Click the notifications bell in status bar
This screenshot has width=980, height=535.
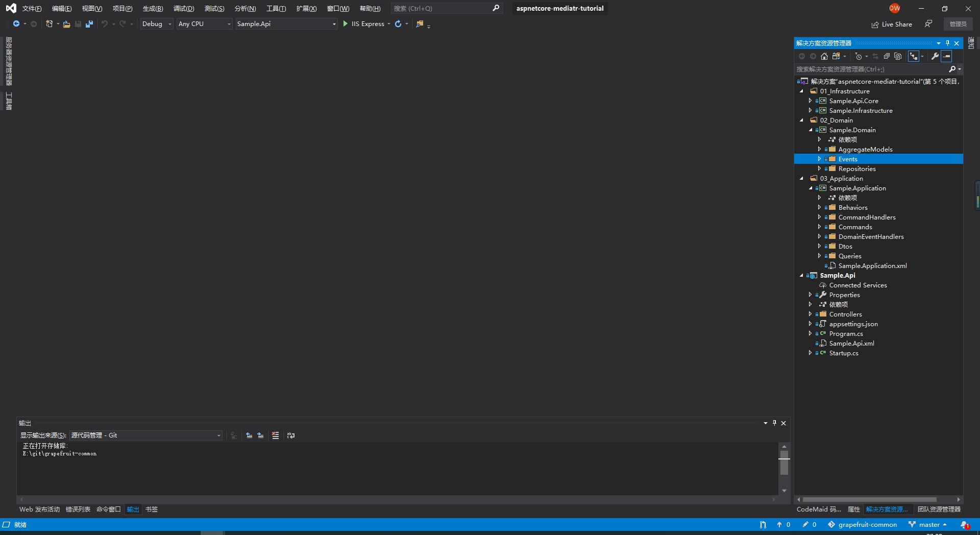pos(964,525)
